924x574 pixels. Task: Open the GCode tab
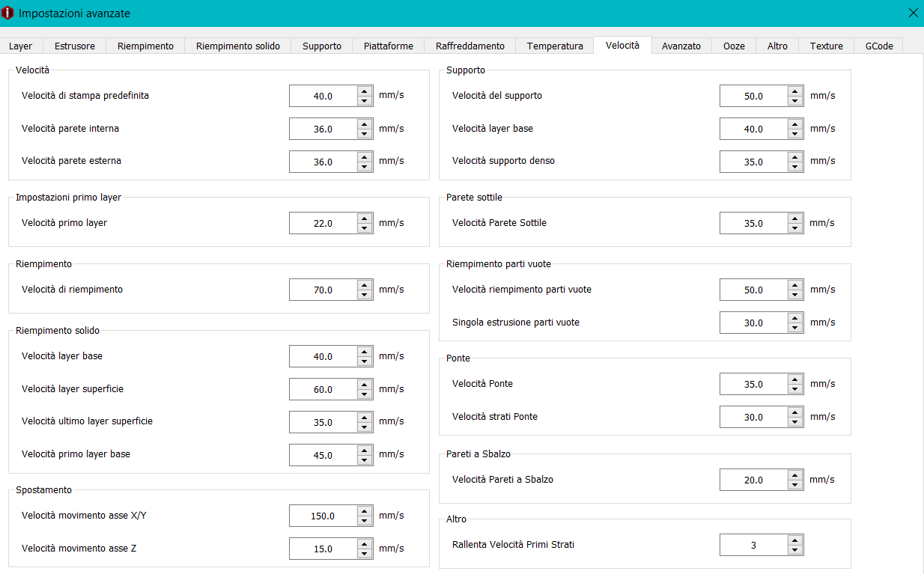tap(879, 46)
